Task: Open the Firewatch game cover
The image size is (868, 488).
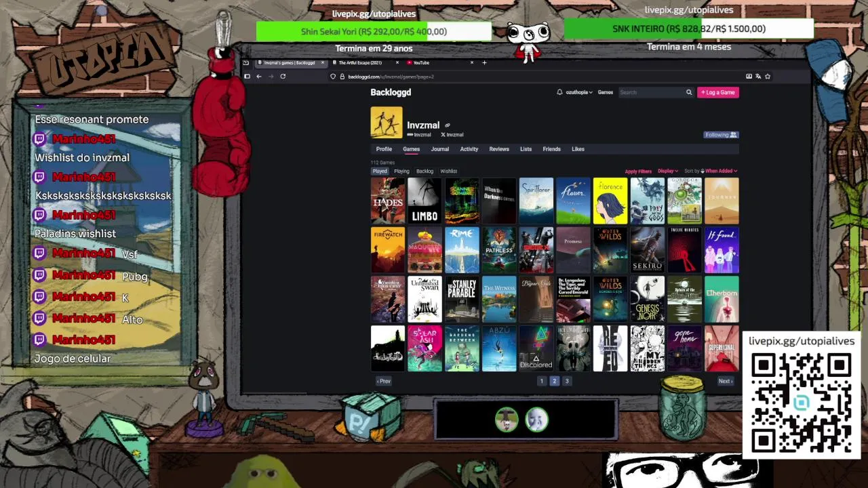Action: pyautogui.click(x=388, y=250)
